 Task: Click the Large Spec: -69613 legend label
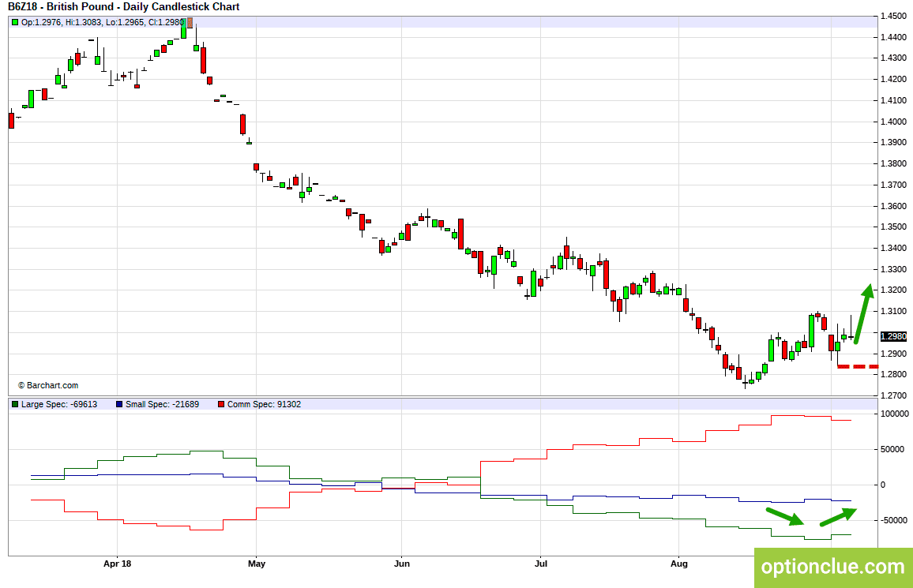point(58,404)
